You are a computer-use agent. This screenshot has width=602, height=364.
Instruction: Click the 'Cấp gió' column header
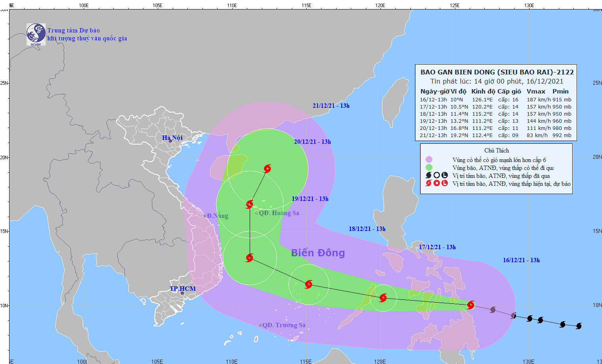click(x=510, y=91)
